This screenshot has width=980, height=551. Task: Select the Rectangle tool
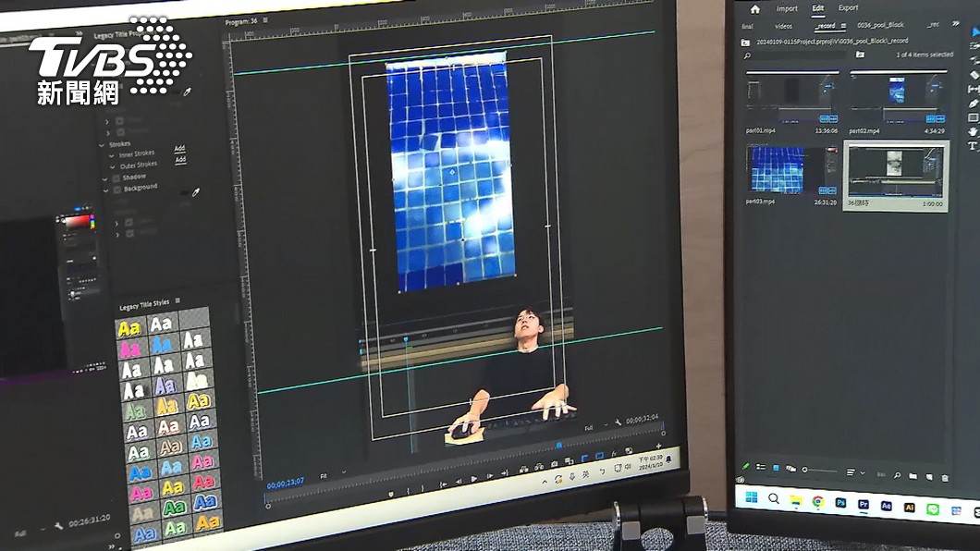974,117
